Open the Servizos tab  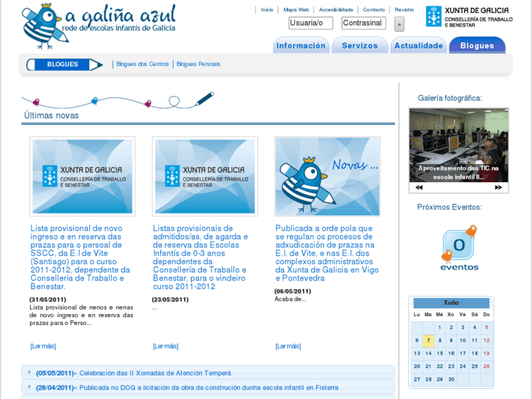point(359,45)
